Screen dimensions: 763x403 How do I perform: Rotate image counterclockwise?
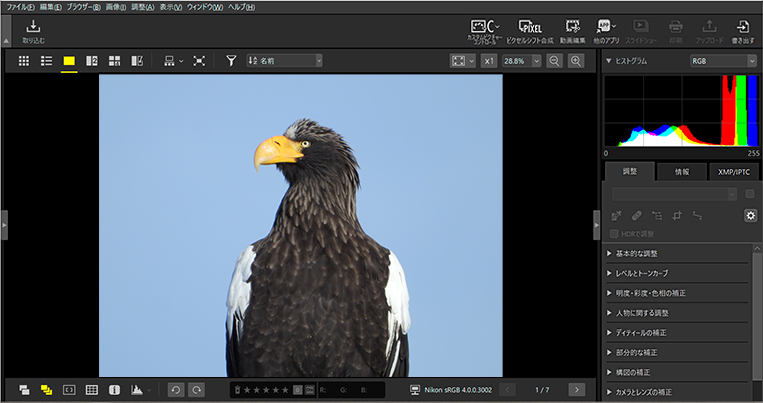coord(175,389)
